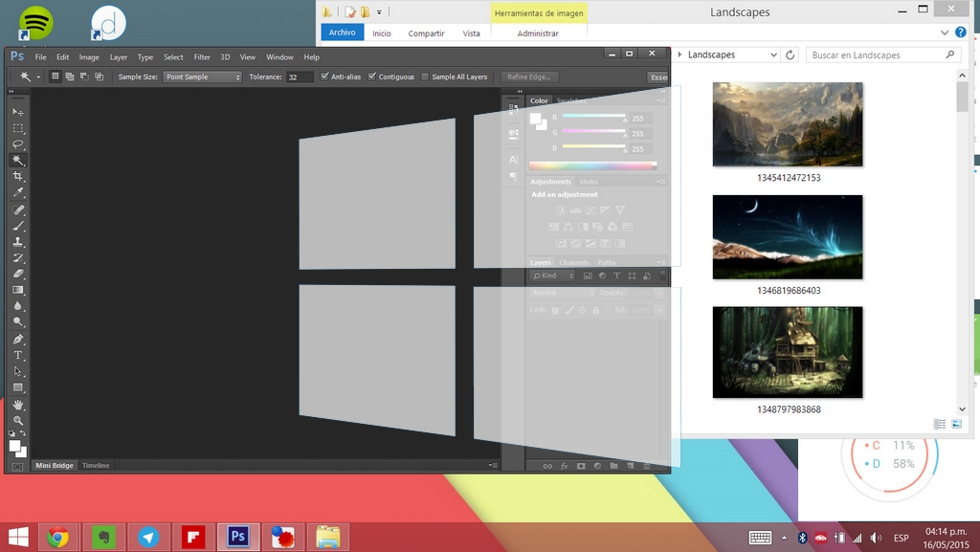Enable Sample All Layers
The image size is (980, 552).
coord(425,77)
